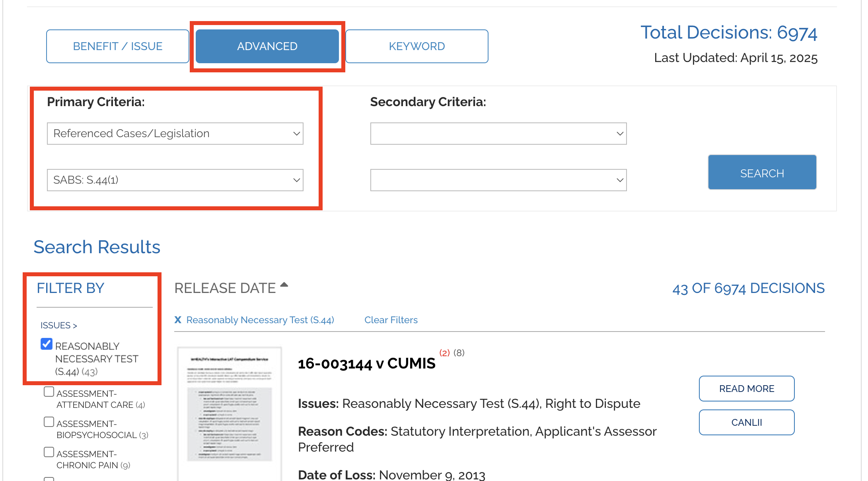The width and height of the screenshot is (868, 481).
Task: Clear all applied filters
Action: (x=391, y=320)
